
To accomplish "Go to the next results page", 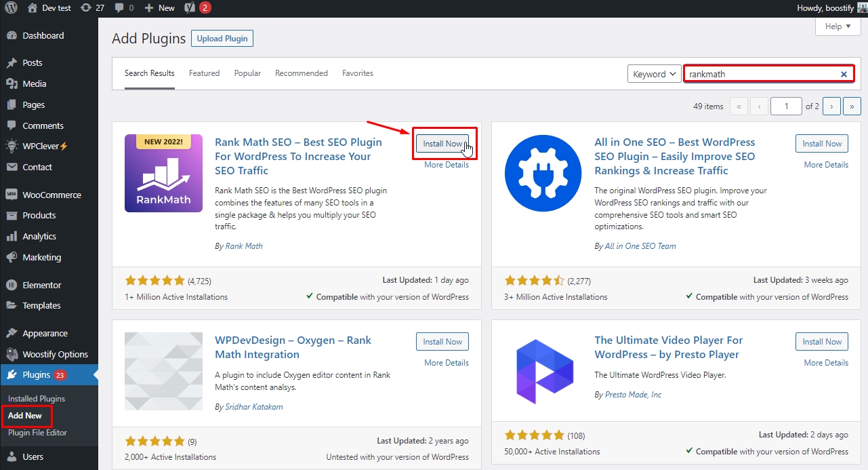I will [832, 106].
